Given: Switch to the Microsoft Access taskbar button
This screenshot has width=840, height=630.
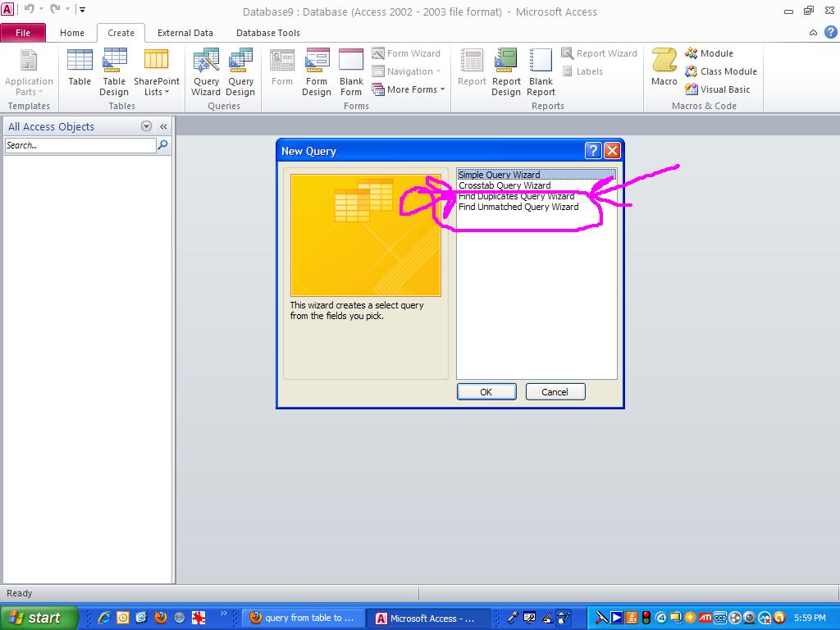Looking at the screenshot, I should coord(428,619).
